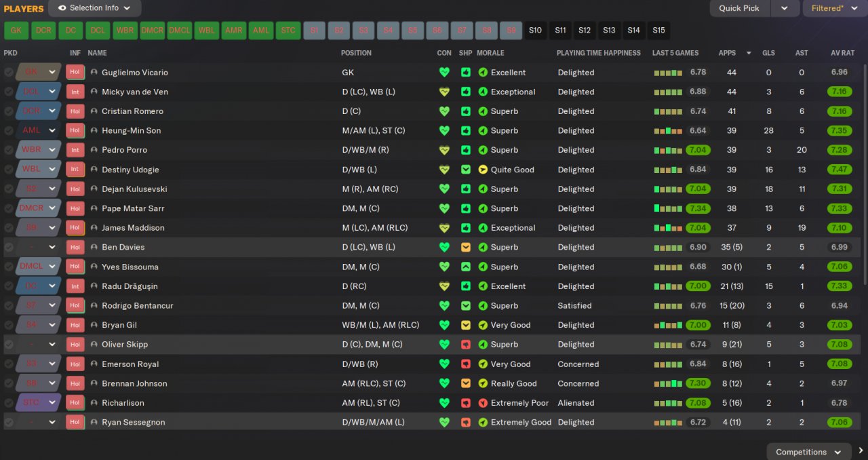Toggle the selection check for Ben Davies
The width and height of the screenshot is (868, 460).
(x=8, y=247)
